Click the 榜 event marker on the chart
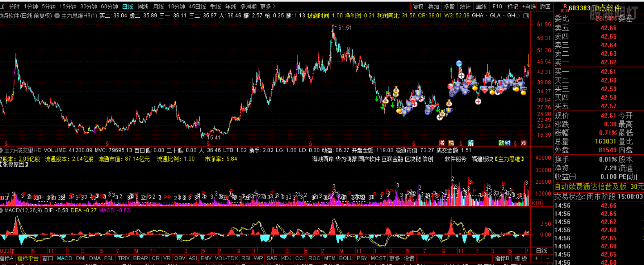The image size is (644, 265). pos(451,143)
